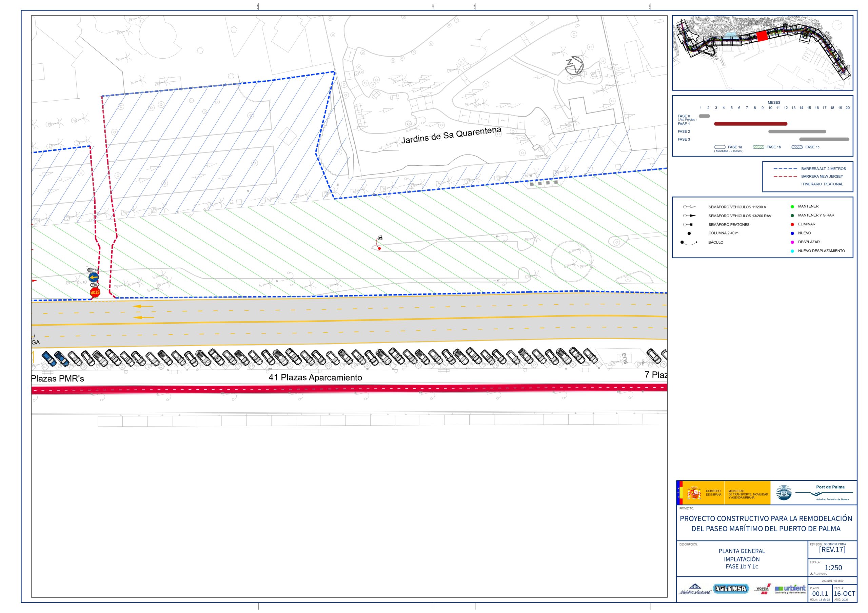
Task: Click the '13 de 25' sheet number
Action: click(x=825, y=600)
